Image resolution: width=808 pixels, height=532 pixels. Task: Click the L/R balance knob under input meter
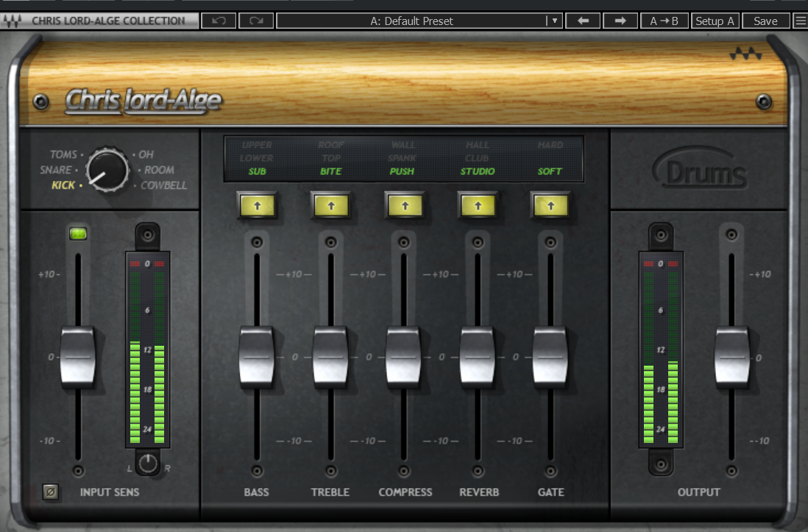click(x=148, y=463)
